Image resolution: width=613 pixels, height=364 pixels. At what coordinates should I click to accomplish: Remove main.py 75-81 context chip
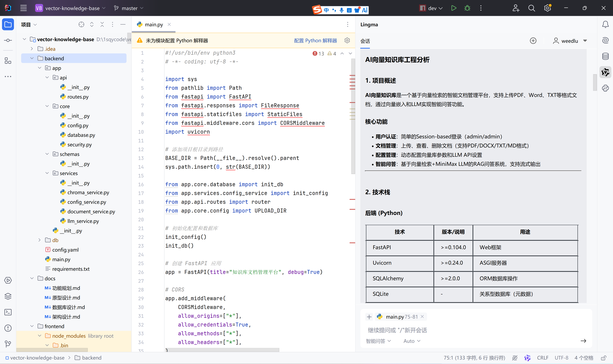[422, 317]
